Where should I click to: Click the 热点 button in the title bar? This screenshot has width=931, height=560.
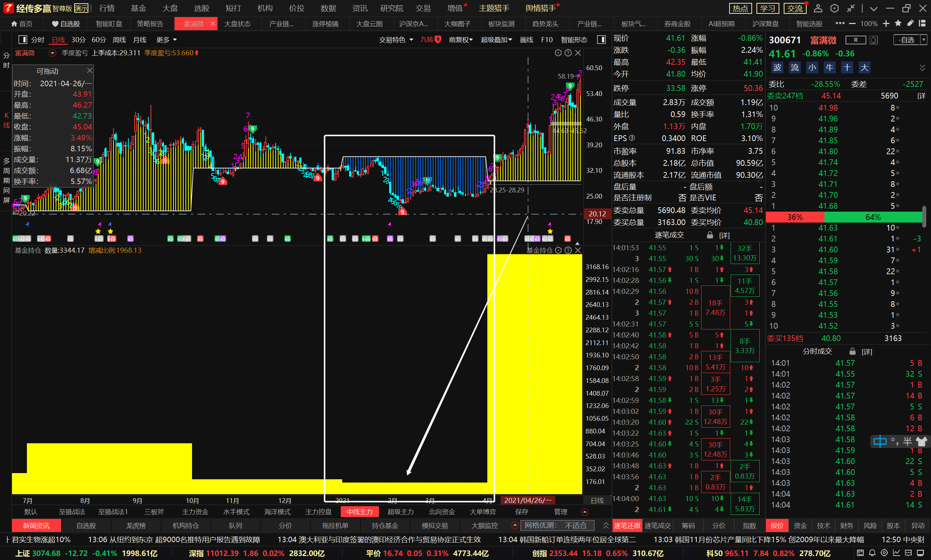click(x=740, y=8)
